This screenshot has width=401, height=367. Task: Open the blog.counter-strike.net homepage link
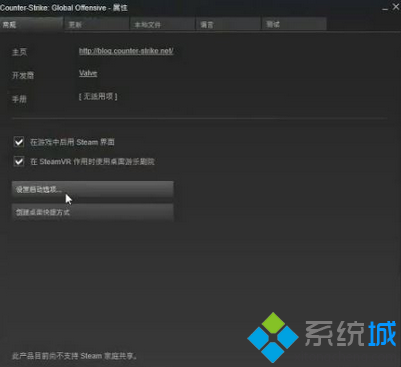pyautogui.click(x=126, y=51)
